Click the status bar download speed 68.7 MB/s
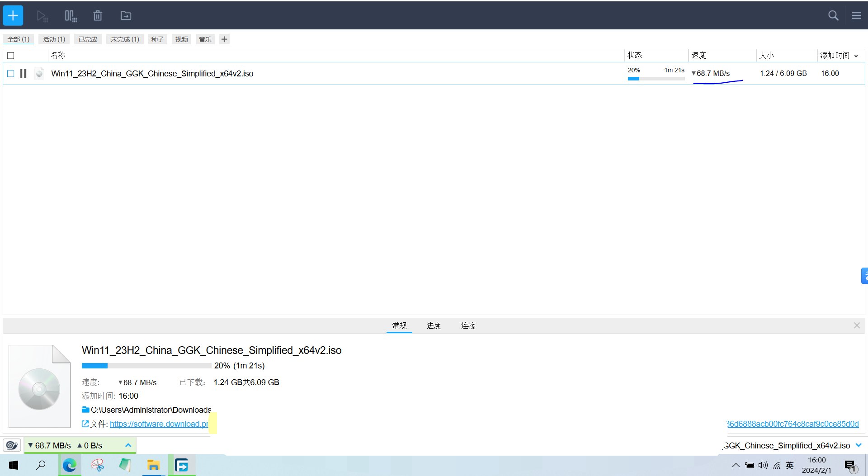The height and width of the screenshot is (476, 868). (50, 445)
